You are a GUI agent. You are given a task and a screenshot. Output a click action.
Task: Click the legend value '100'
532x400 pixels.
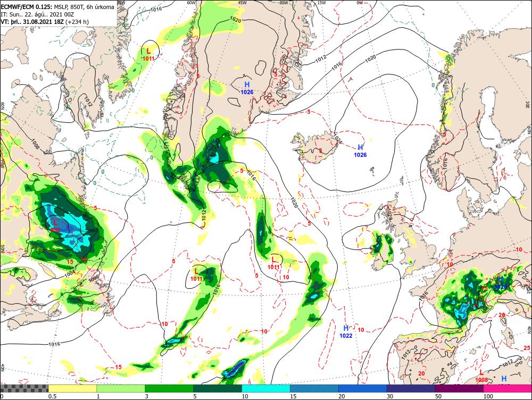point(488,396)
